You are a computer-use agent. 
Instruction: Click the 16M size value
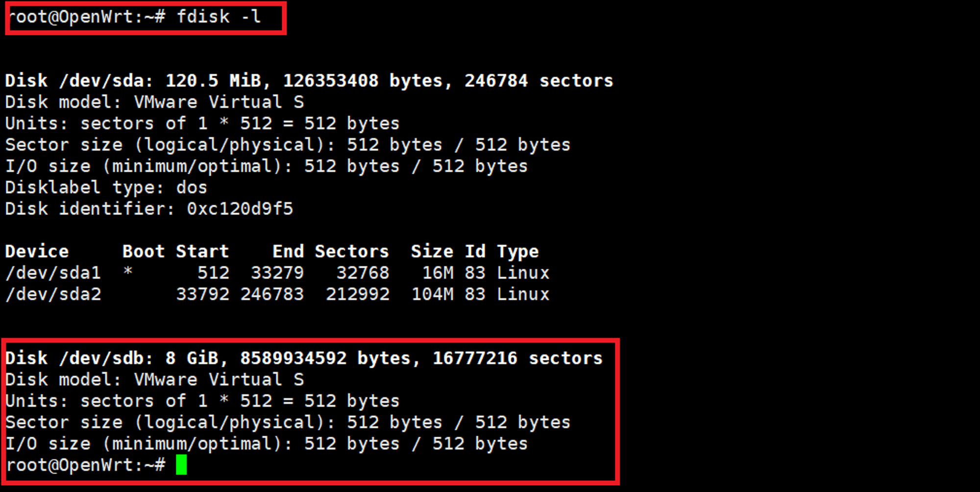(x=438, y=273)
